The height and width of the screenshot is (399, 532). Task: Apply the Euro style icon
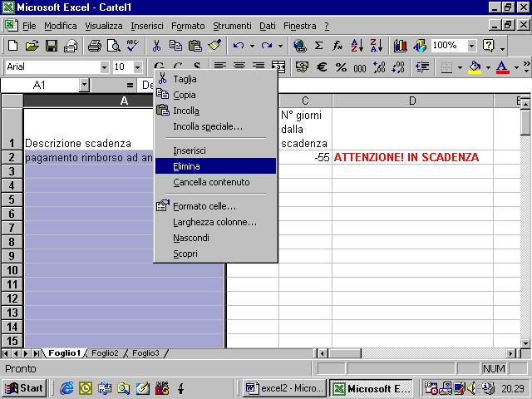pyautogui.click(x=322, y=66)
